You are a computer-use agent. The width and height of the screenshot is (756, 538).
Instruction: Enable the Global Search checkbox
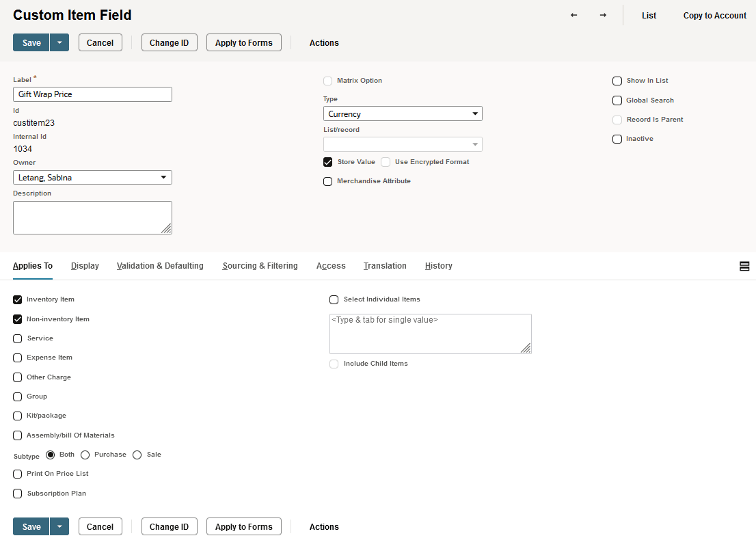click(x=617, y=100)
